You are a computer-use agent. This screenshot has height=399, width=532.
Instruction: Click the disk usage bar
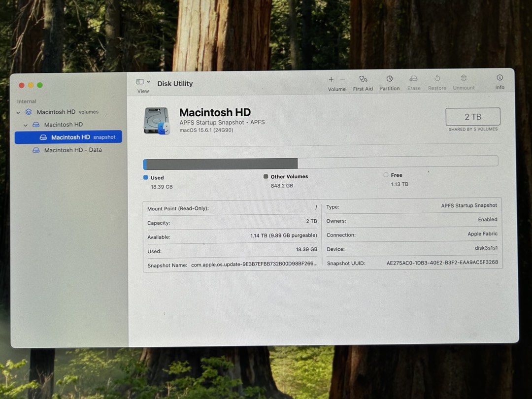(321, 163)
